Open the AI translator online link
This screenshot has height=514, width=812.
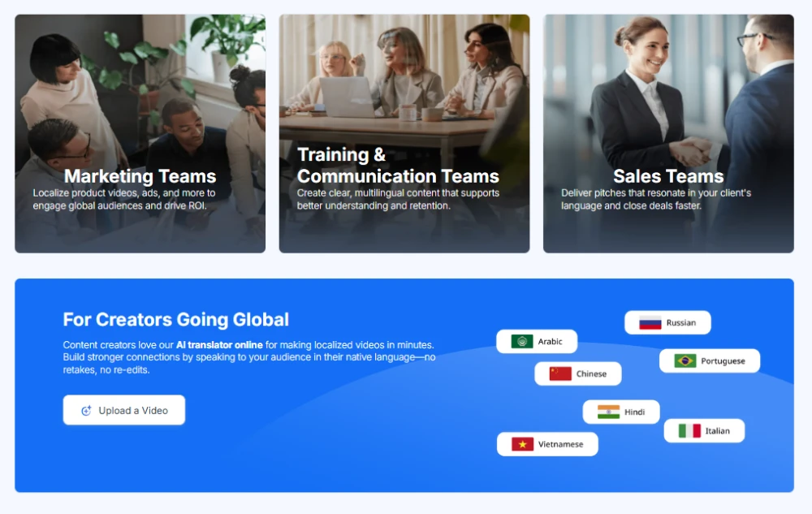tap(219, 345)
